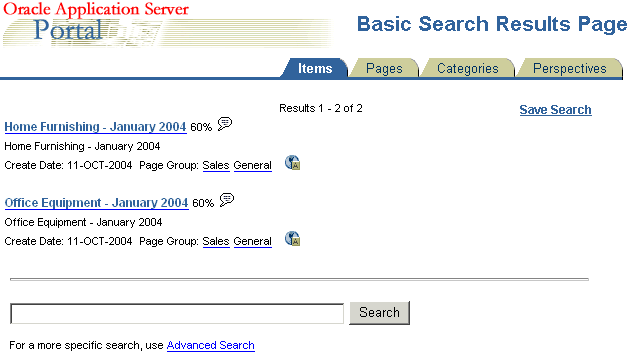Click the 60% score beside Home Furnishing
This screenshot has height=363, width=631.
(x=201, y=127)
